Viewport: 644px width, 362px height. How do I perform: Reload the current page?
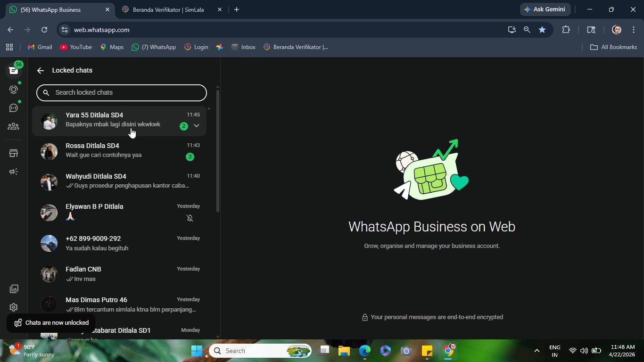[44, 30]
